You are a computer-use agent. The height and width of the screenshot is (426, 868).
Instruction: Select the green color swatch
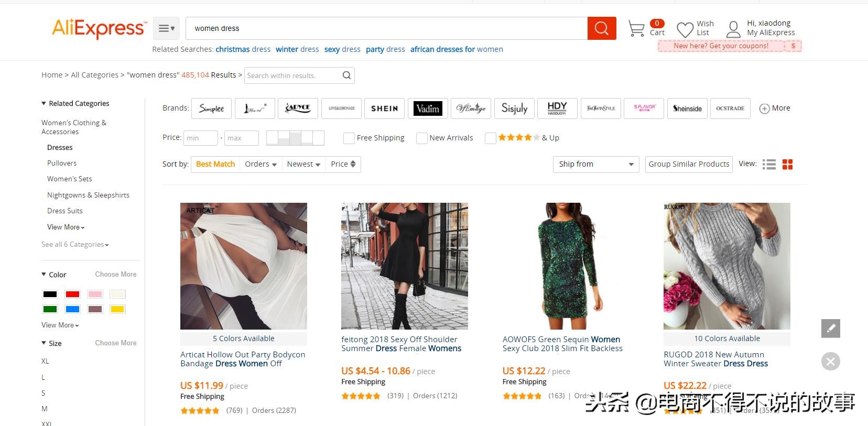(x=50, y=309)
